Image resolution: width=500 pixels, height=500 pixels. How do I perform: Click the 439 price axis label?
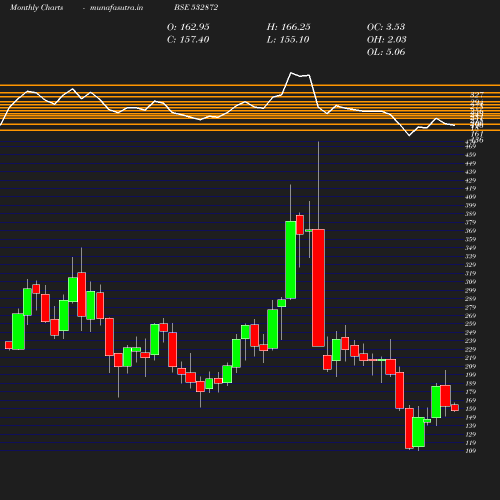click(x=470, y=172)
